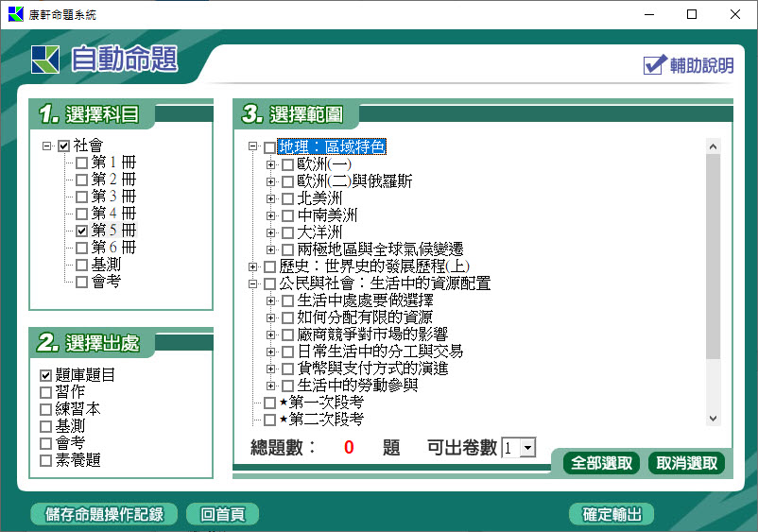The width and height of the screenshot is (758, 532).
Task: Toggle the 題庫題目 source checkbox
Action: (x=46, y=376)
